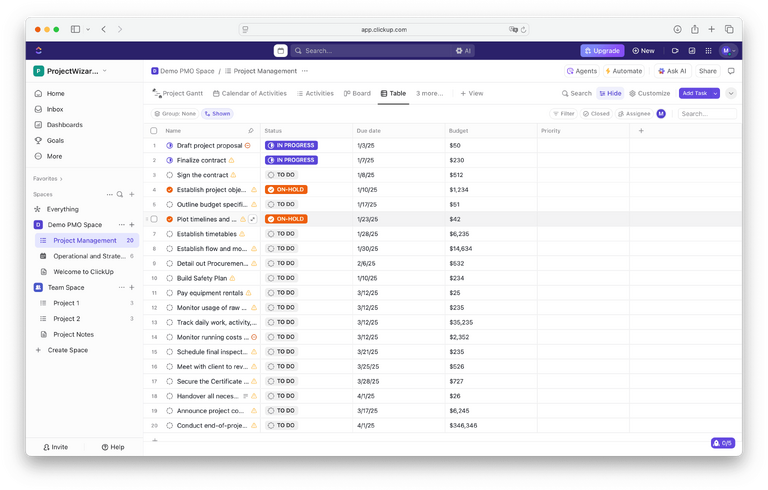Open the dropdown arrow next to Add Task
Image resolution: width=768 pixels, height=490 pixels.
coord(731,93)
